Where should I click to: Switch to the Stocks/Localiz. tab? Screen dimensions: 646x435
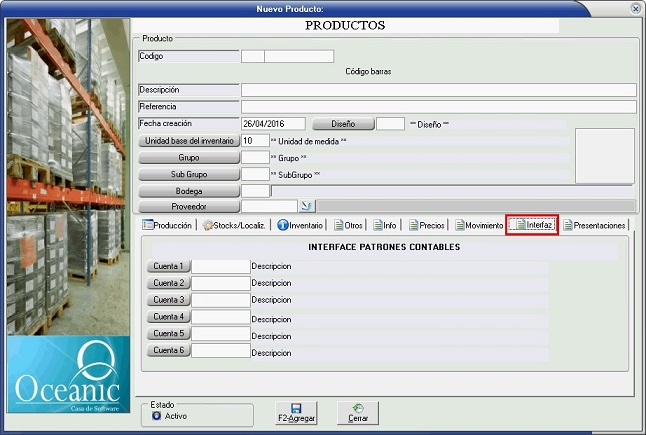point(234,225)
